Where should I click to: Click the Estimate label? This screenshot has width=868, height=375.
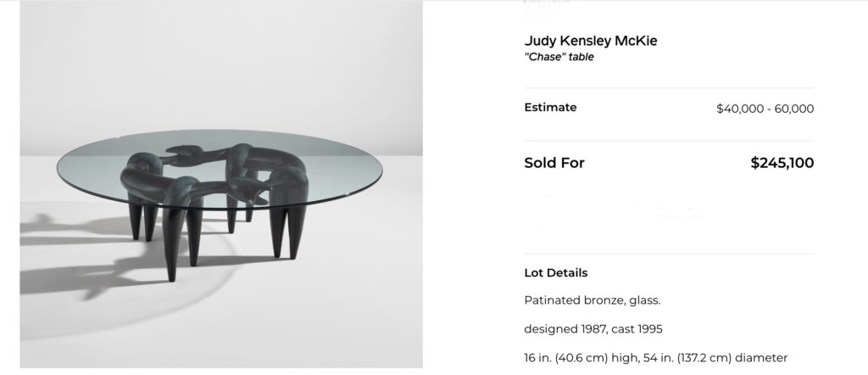click(550, 108)
